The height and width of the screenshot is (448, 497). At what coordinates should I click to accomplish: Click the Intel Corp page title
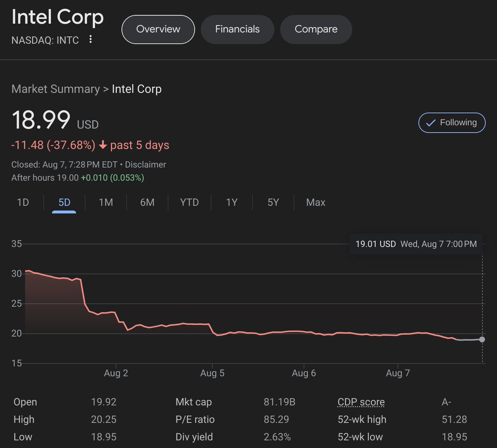pos(58,17)
